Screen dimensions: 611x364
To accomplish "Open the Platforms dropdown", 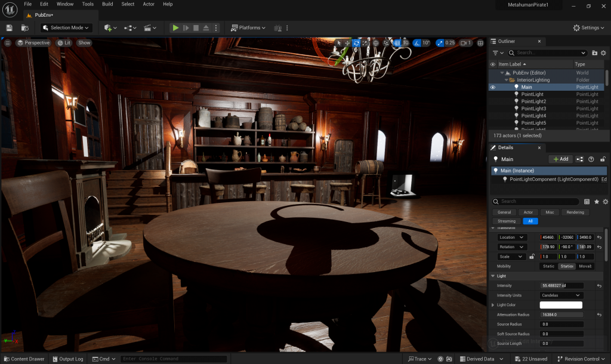I will tap(248, 27).
